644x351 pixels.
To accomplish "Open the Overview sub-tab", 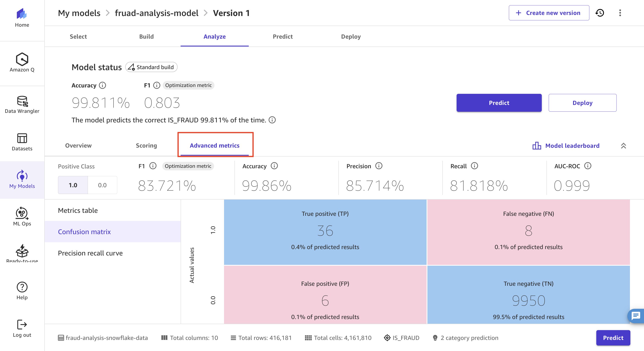I will pos(78,145).
